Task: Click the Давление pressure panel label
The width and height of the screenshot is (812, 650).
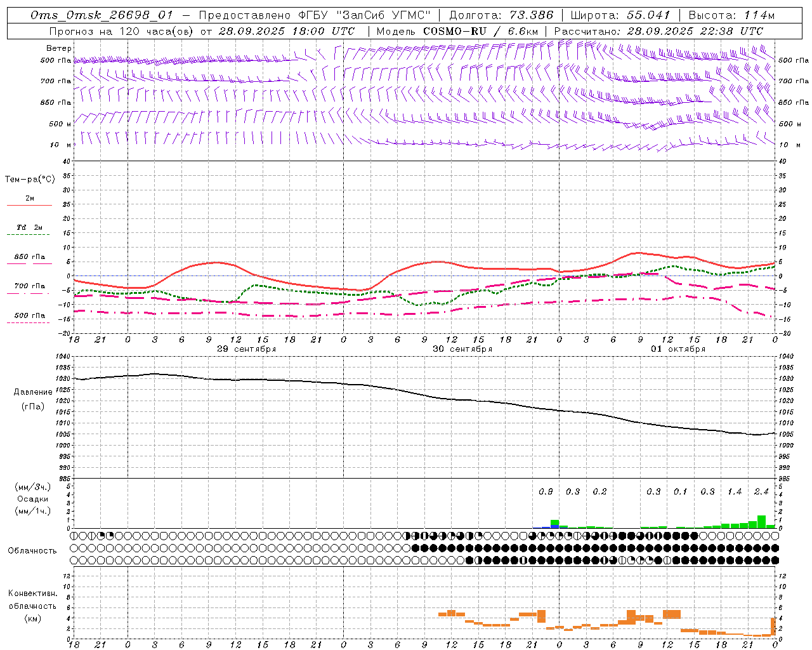Action: coord(33,392)
